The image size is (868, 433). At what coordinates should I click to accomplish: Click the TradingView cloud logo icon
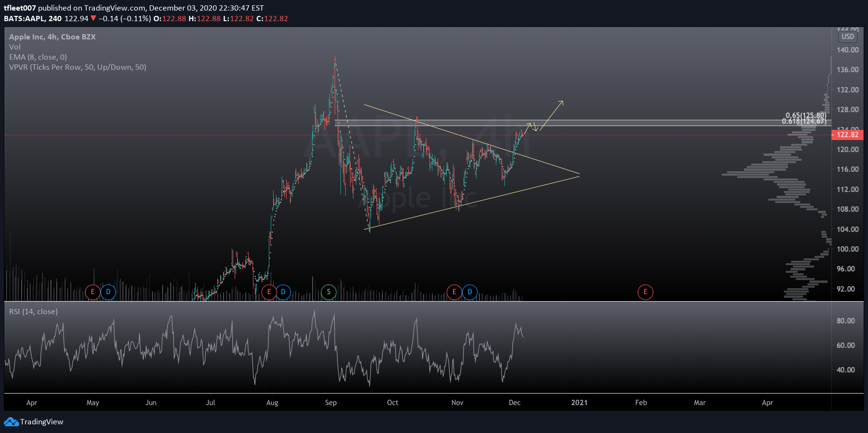coord(11,422)
